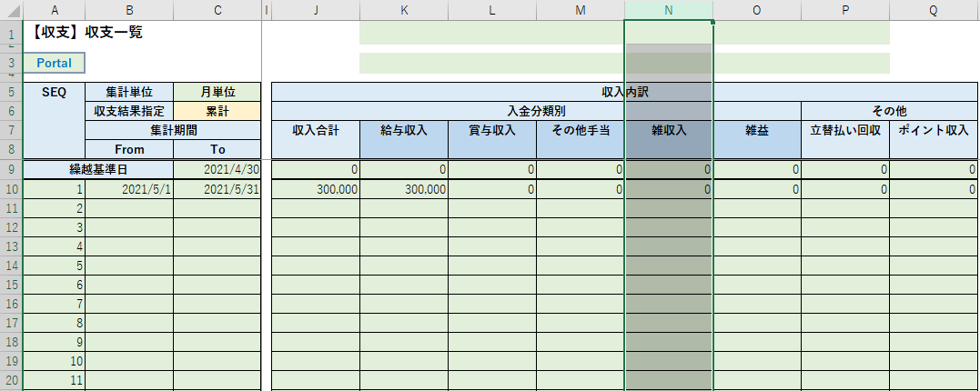Click the Portal button
980x391 pixels.
tap(54, 63)
